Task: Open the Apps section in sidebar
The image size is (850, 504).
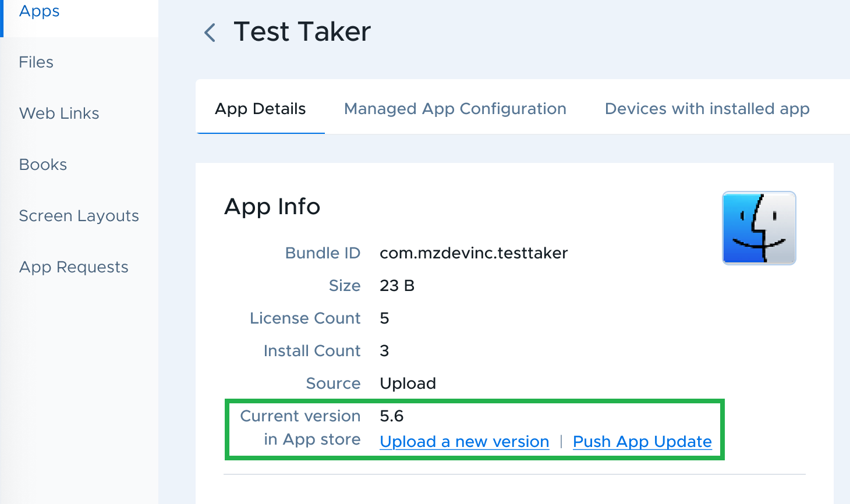Action: tap(40, 11)
